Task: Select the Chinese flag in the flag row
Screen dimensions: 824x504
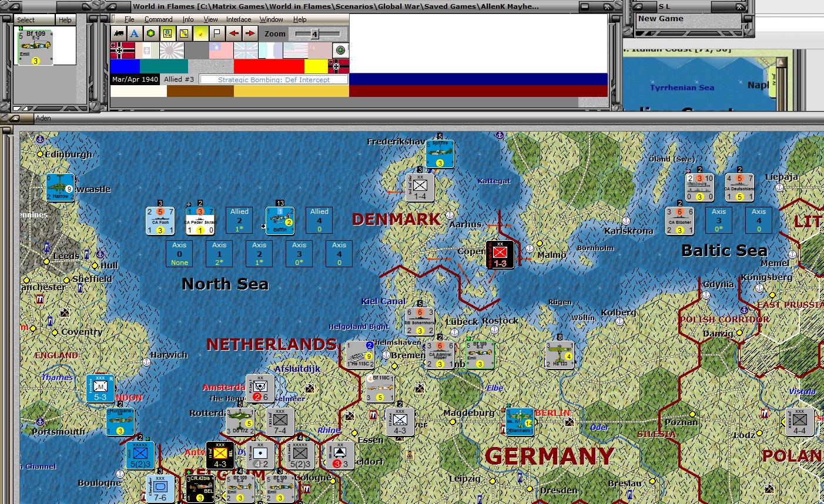Action: tap(221, 51)
